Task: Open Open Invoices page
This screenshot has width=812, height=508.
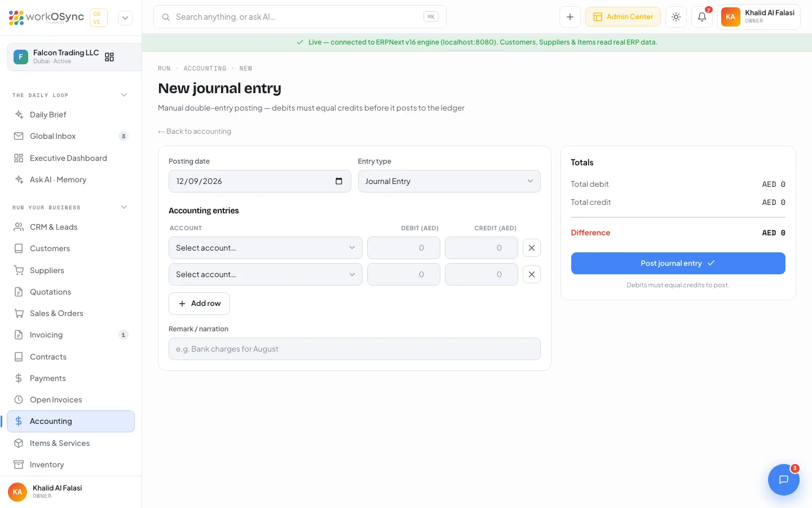Action: point(70,400)
